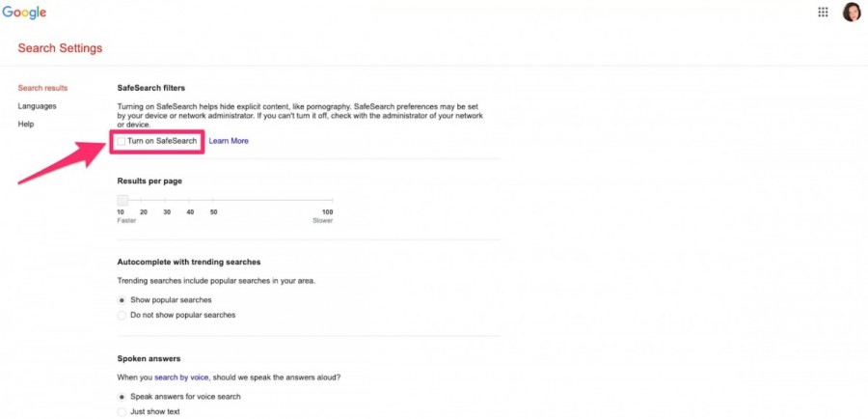The width and height of the screenshot is (868, 419).
Task: Open the Search results sidebar section
Action: click(42, 88)
